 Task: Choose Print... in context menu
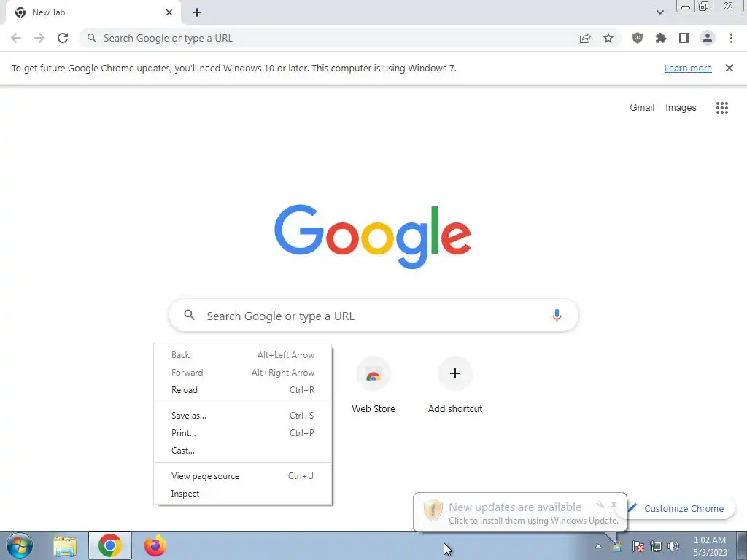point(242,433)
